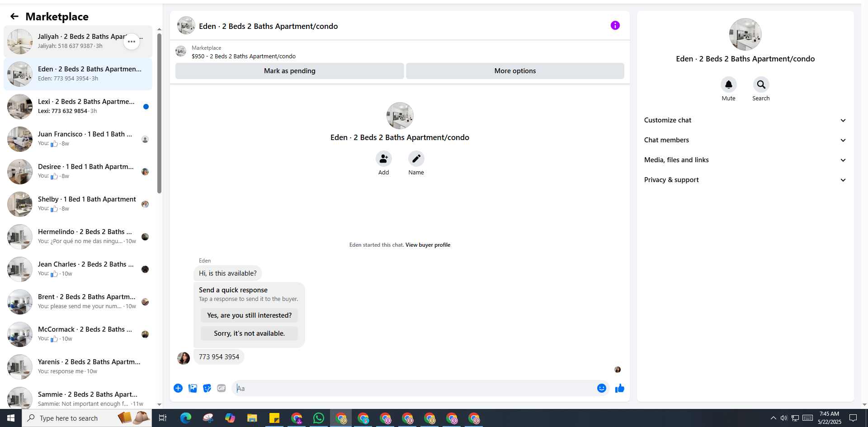Open WhatsApp from the taskbar
Image resolution: width=868 pixels, height=427 pixels.
(x=318, y=418)
